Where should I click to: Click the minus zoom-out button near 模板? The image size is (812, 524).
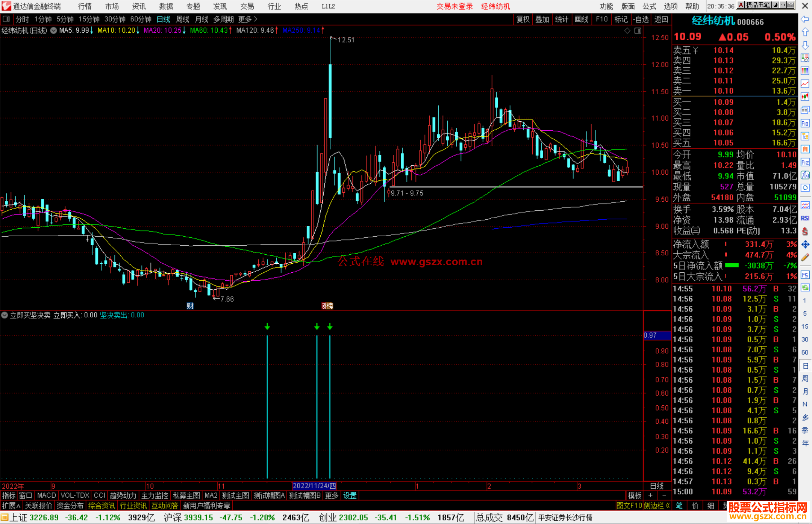[664, 495]
